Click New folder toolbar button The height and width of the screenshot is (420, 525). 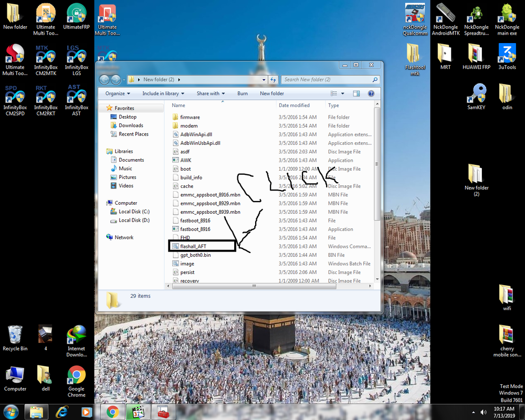(x=272, y=93)
